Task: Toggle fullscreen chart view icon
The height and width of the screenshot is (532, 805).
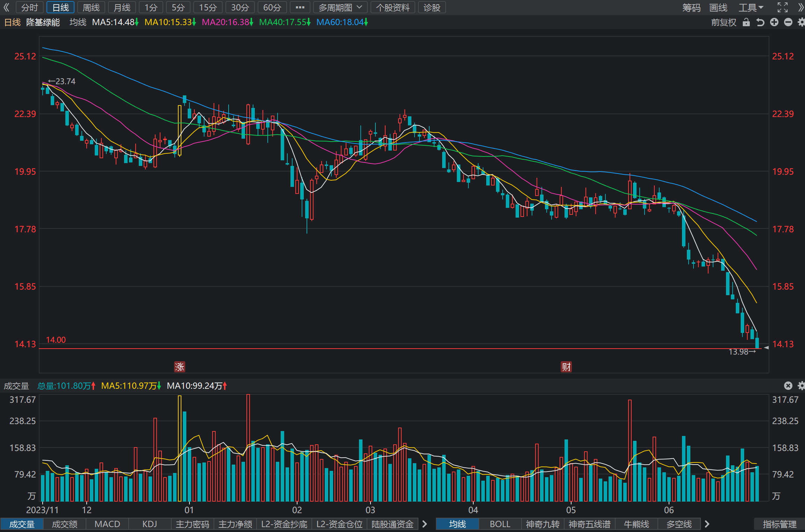Action: click(x=782, y=7)
